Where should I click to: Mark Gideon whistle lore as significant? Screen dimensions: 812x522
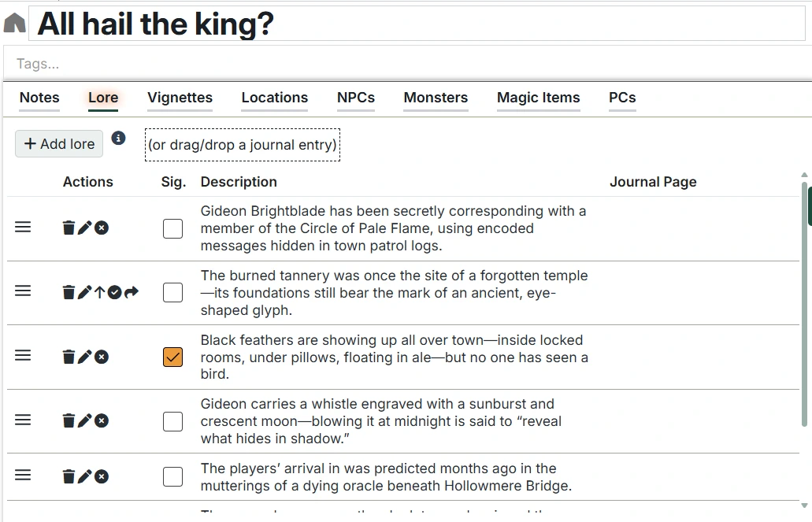tap(172, 421)
